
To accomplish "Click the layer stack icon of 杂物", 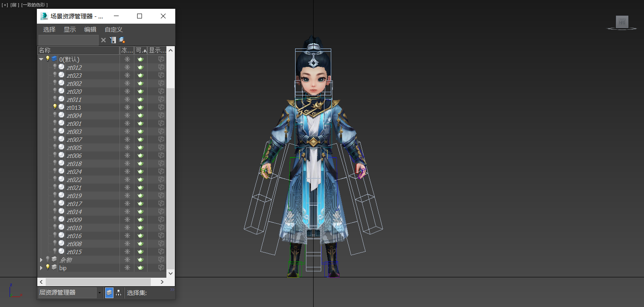I will pyautogui.click(x=54, y=259).
